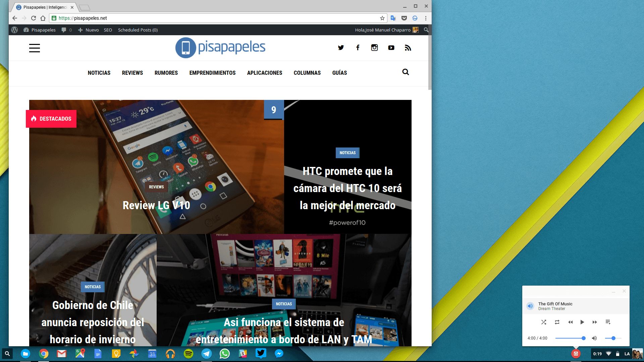Open the playlist queue in music player
The height and width of the screenshot is (362, 644).
pos(608,322)
